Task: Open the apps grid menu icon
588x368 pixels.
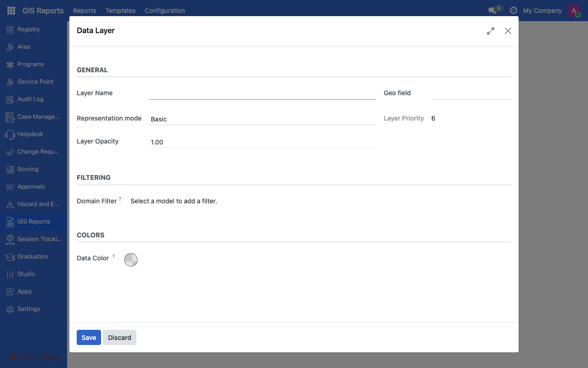Action: (x=11, y=11)
